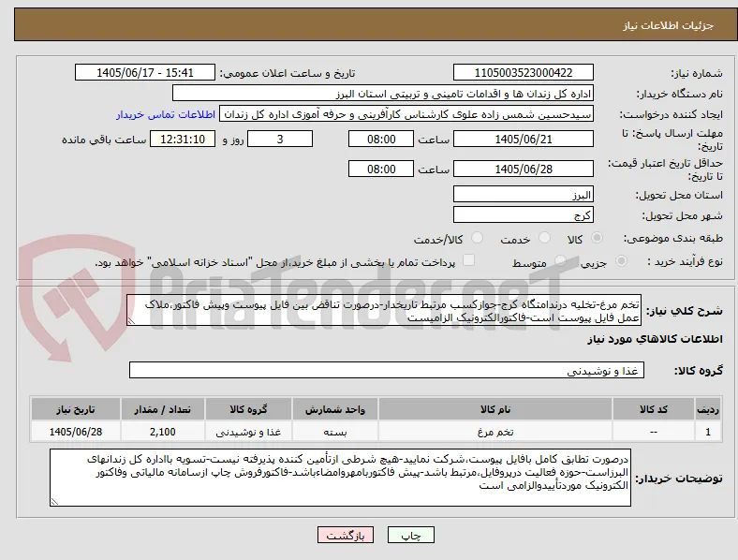
Task: Select the کالا/خدمت radio button
Action: coord(477,238)
